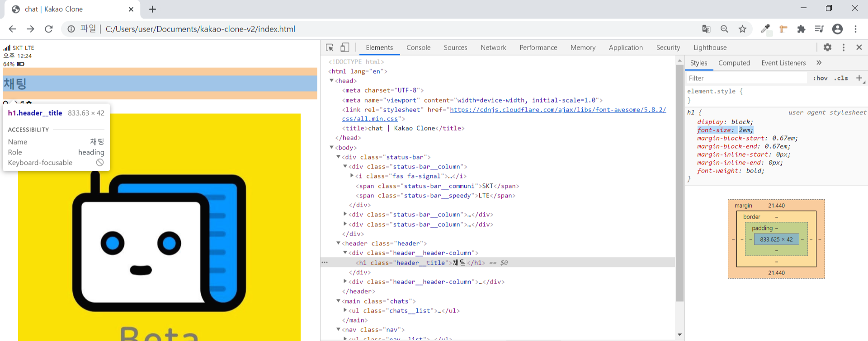Close the chat | Kakao Clone tab
Viewport: 868px width, 341px height.
(x=131, y=9)
